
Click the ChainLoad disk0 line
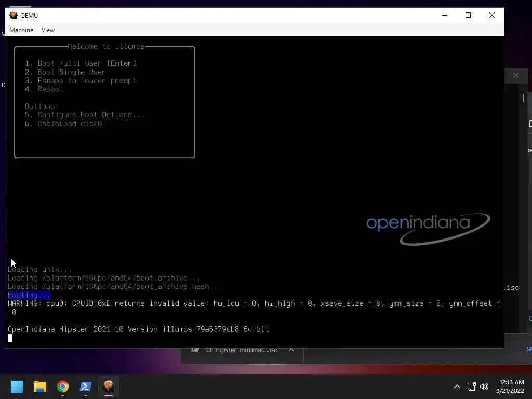pos(65,124)
